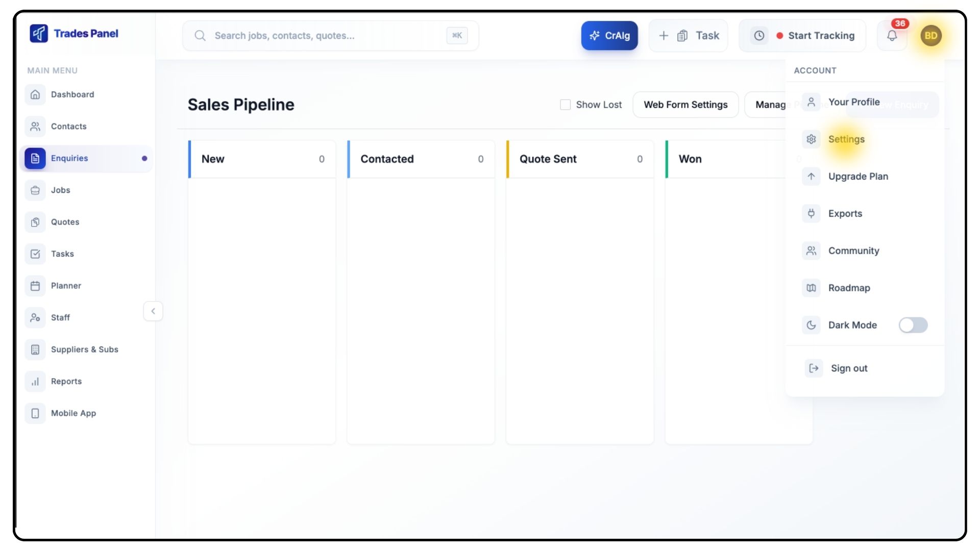Close the account menu via BD avatar
Viewport: 980px width, 551px height.
coord(930,36)
